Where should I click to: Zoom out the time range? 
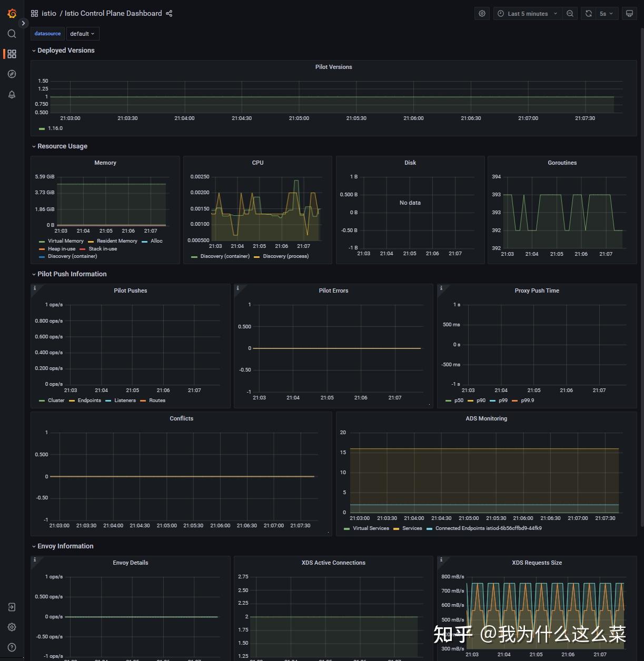click(570, 14)
